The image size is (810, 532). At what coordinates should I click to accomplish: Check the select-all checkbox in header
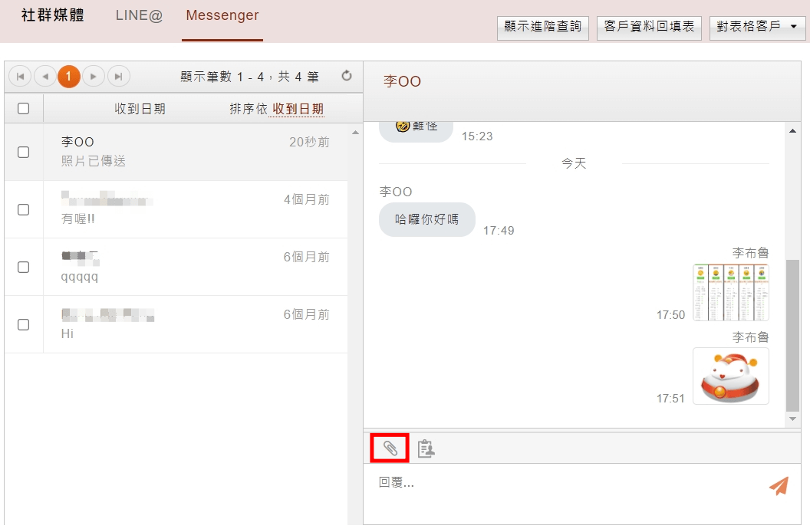pos(24,109)
